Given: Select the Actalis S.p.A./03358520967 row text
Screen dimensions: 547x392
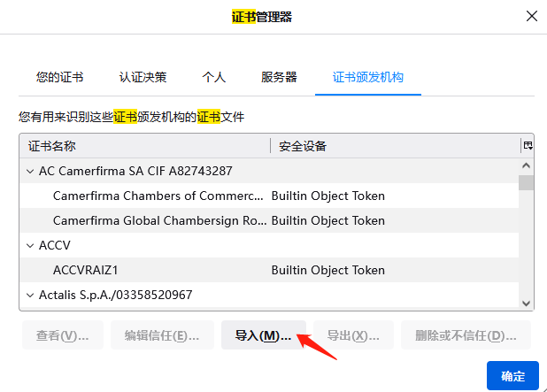Looking at the screenshot, I should 115,295.
